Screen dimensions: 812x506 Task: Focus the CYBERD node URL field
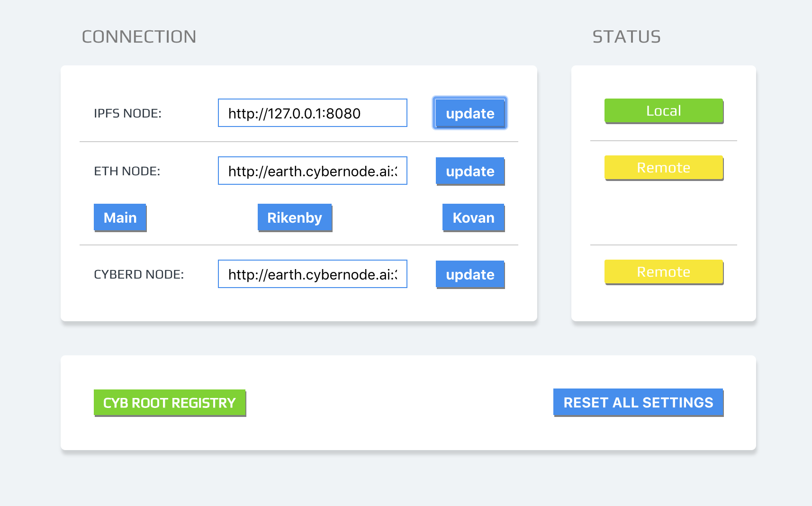point(313,274)
